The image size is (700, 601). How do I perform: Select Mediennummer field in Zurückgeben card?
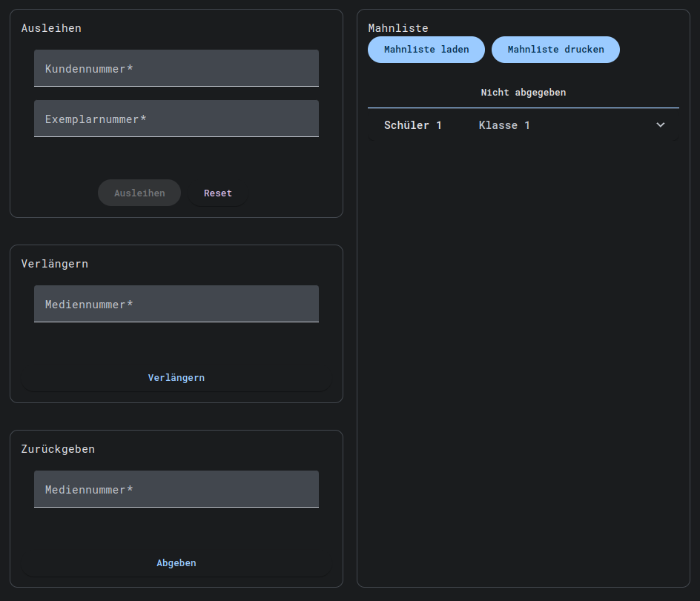coord(176,489)
